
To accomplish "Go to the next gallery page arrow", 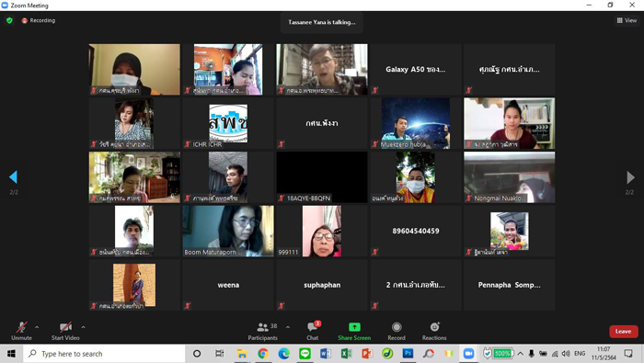I will click(630, 177).
